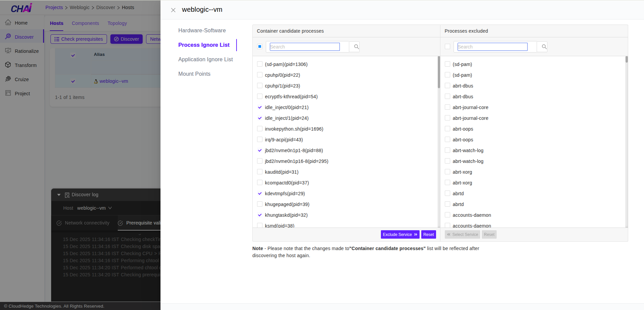Screen dimensions: 644x310
Task: Switch to the Mount Points section
Action: click(x=194, y=74)
